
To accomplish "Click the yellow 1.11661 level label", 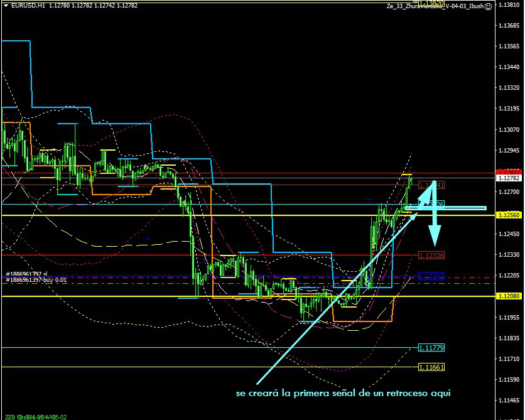I will [x=431, y=367].
